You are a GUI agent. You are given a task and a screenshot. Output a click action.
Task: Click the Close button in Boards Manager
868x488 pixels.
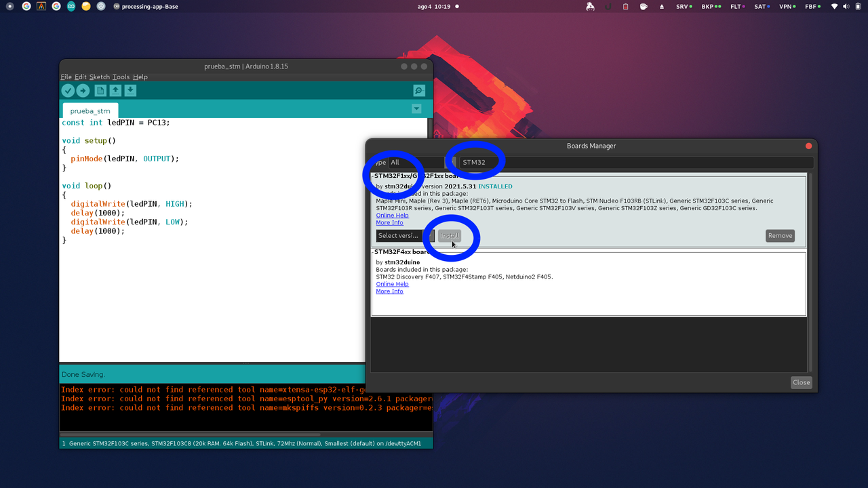point(801,382)
